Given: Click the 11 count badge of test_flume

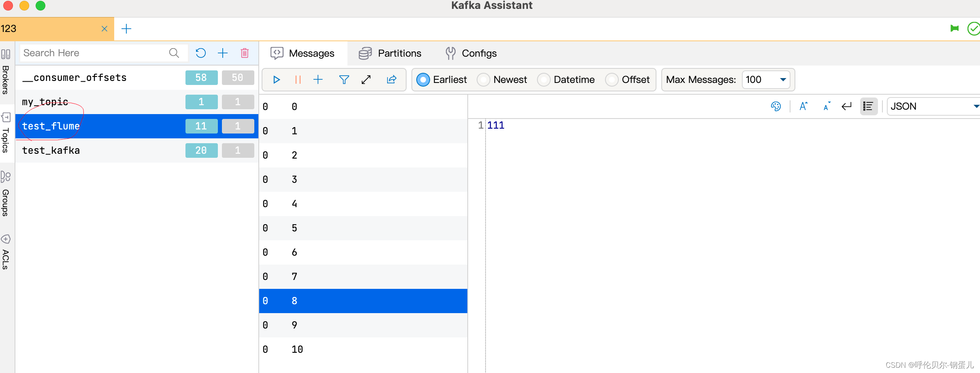Looking at the screenshot, I should [x=201, y=126].
